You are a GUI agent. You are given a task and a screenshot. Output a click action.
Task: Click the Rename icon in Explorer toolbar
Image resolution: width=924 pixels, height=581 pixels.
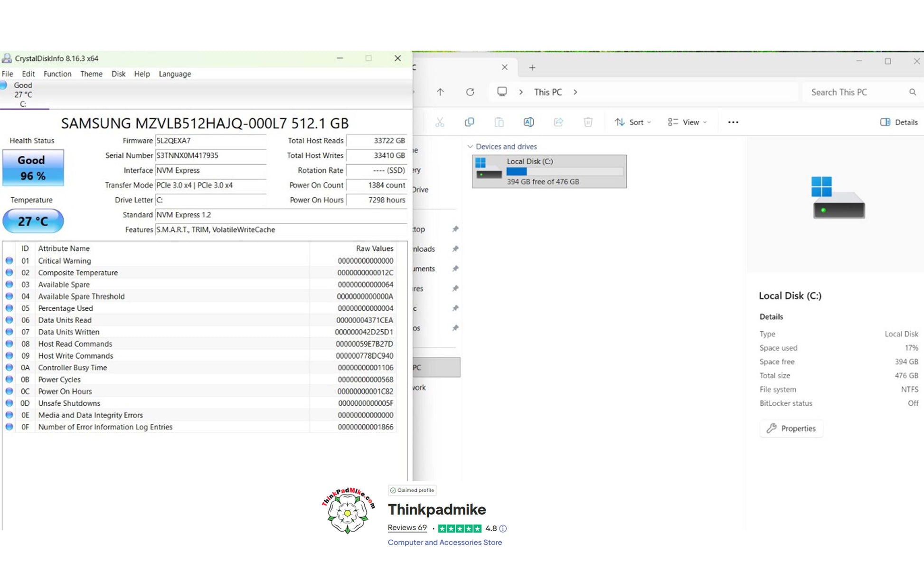pos(528,122)
